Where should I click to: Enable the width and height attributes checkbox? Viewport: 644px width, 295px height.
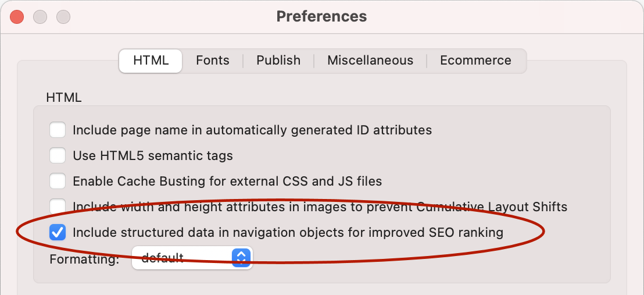[x=58, y=207]
